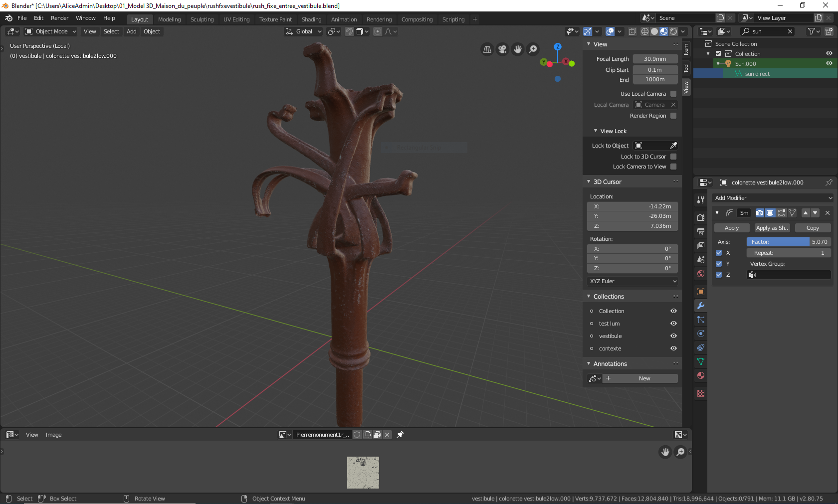
Task: Click the eyedropper next to Lock to Object
Action: pos(673,146)
